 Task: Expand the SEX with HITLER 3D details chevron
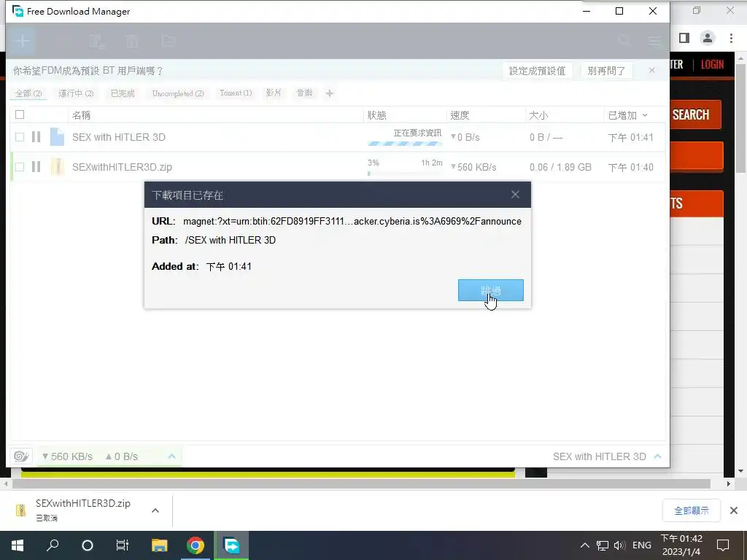coord(658,456)
